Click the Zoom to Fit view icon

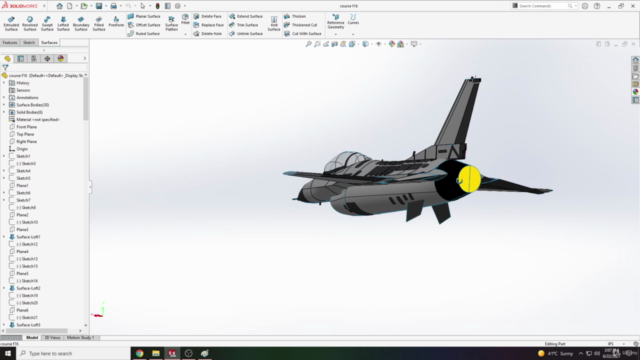(x=309, y=44)
